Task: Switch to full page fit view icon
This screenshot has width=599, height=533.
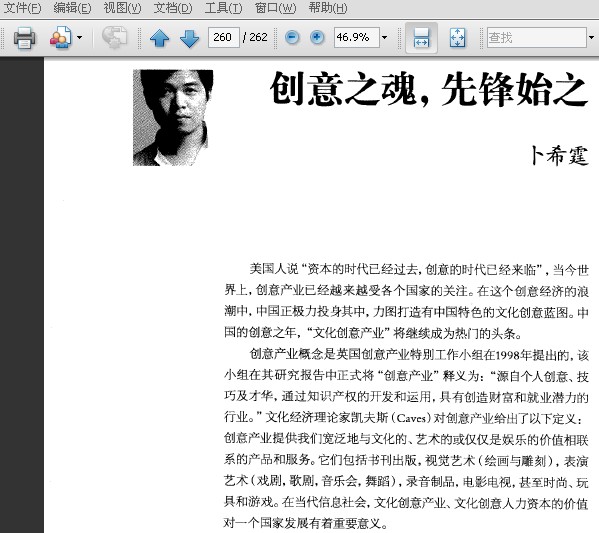Action: pos(457,37)
